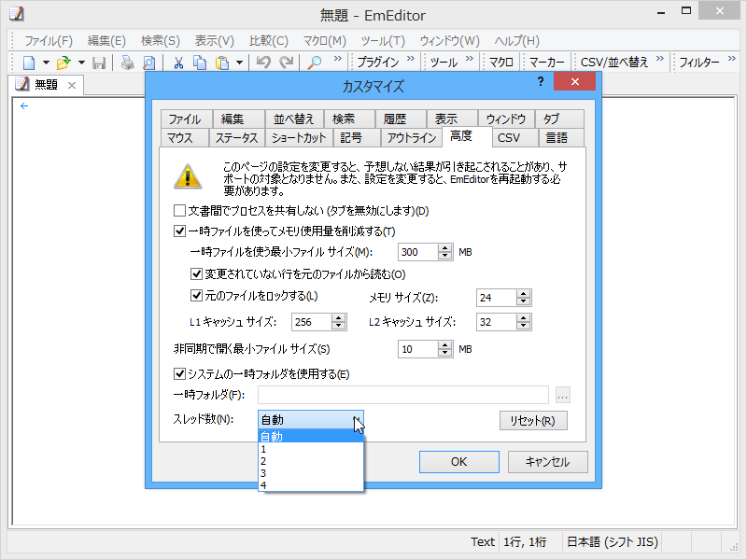Close the 無題 document tab
The height and width of the screenshot is (560, 747).
(x=72, y=85)
